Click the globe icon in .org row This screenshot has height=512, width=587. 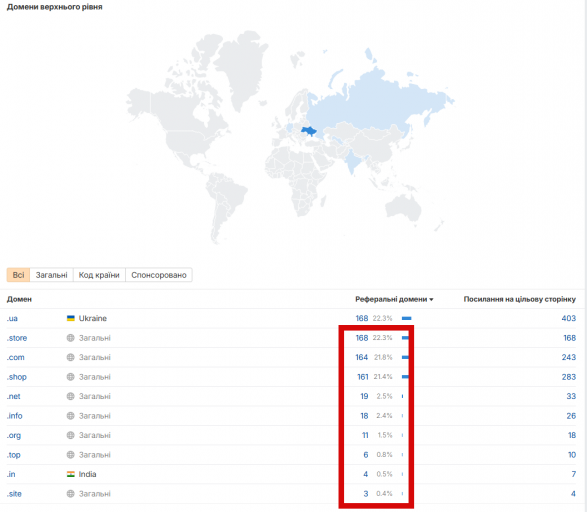click(70, 435)
